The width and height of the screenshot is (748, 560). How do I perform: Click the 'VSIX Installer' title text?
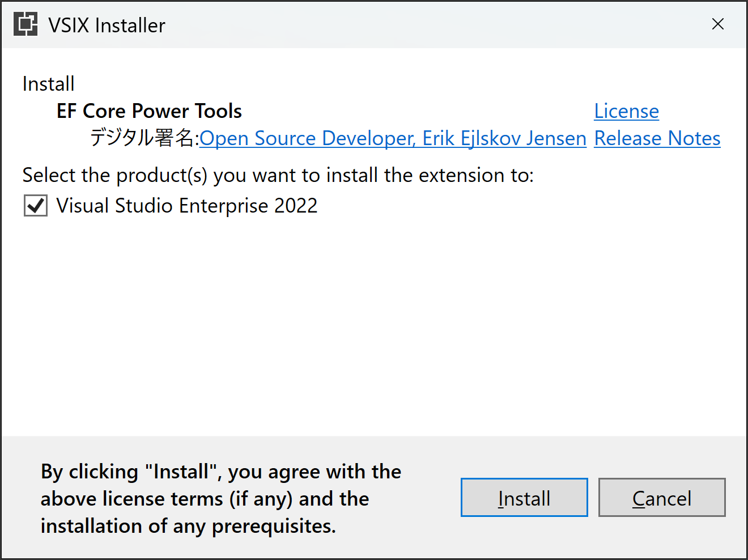(107, 26)
